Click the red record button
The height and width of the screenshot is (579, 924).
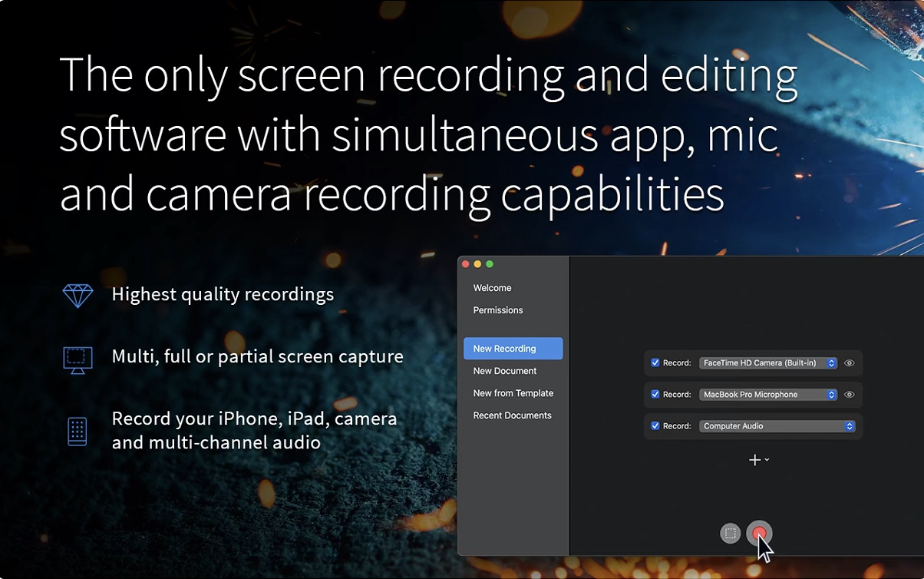(x=759, y=533)
